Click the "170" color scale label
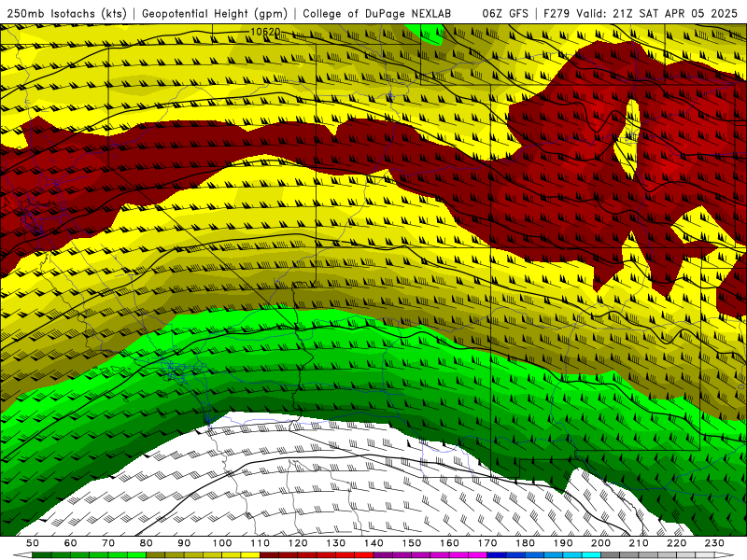Viewport: 747px width, 560px height. click(487, 543)
